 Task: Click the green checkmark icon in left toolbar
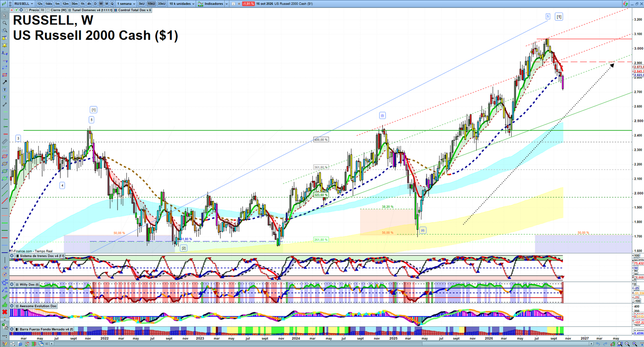pos(5,297)
